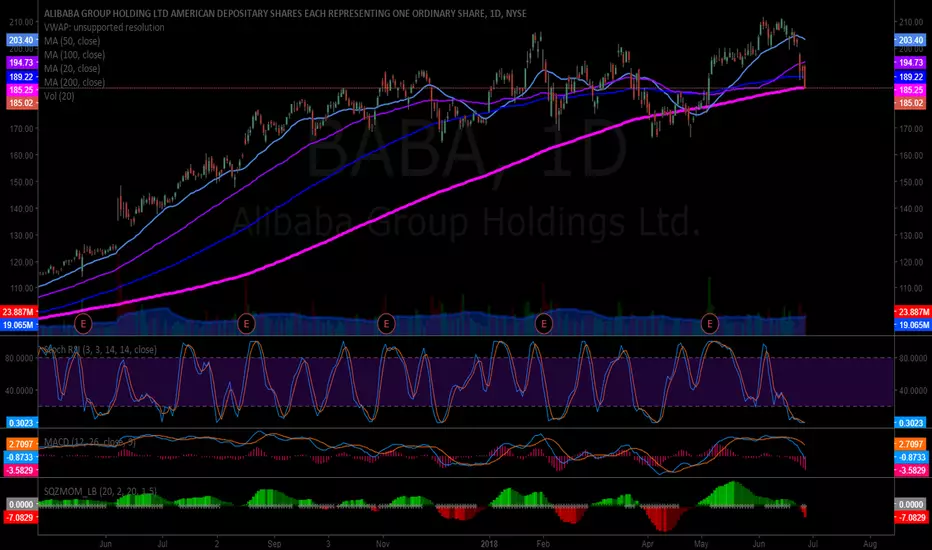
Task: Click the -7.0829 squeeze momentum tag on right
Action: [x=911, y=517]
